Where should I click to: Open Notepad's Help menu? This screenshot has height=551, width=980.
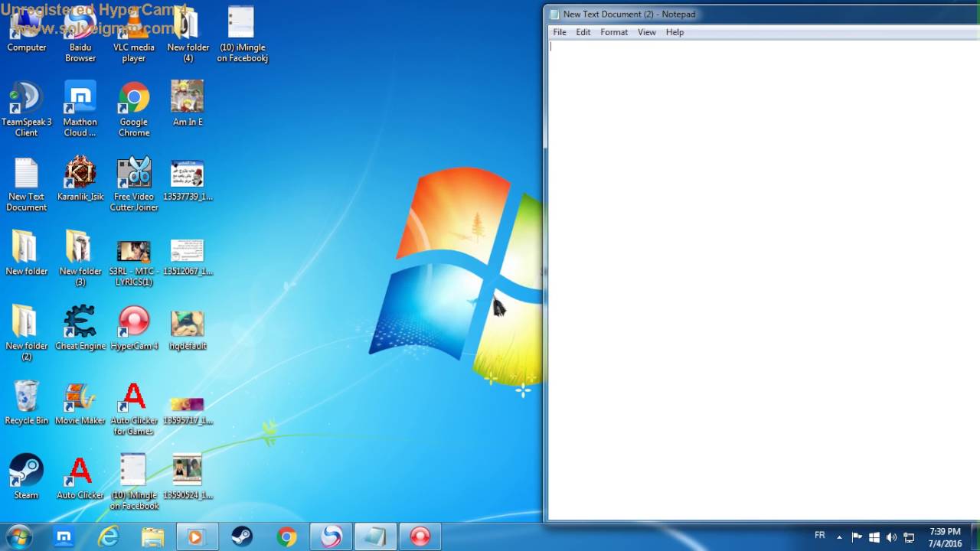tap(675, 32)
